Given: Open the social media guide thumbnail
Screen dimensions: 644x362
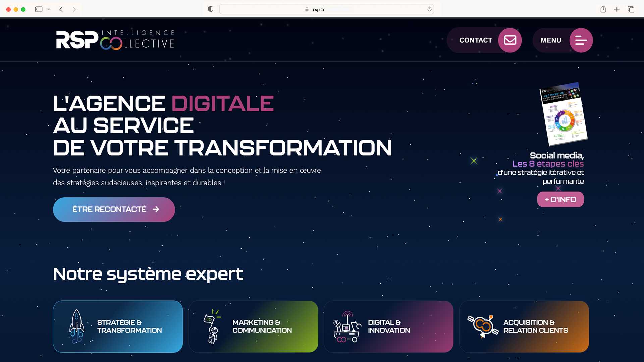Looking at the screenshot, I should [563, 114].
